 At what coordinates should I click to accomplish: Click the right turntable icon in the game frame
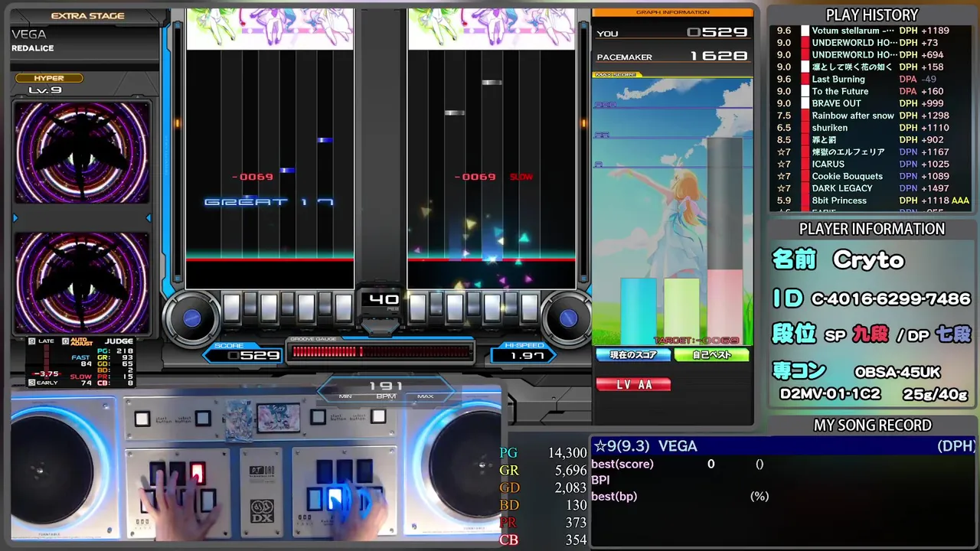tap(567, 318)
